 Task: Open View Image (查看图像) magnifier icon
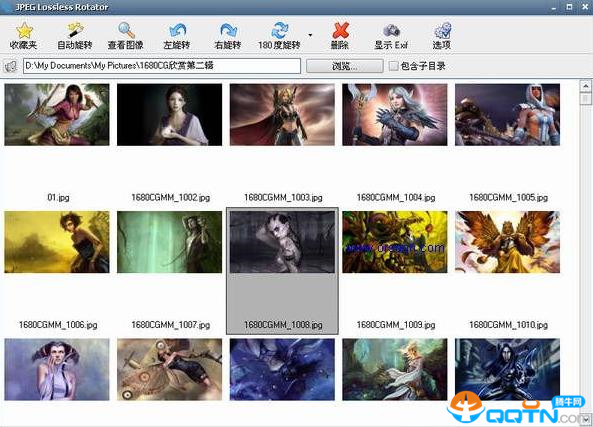tap(126, 30)
